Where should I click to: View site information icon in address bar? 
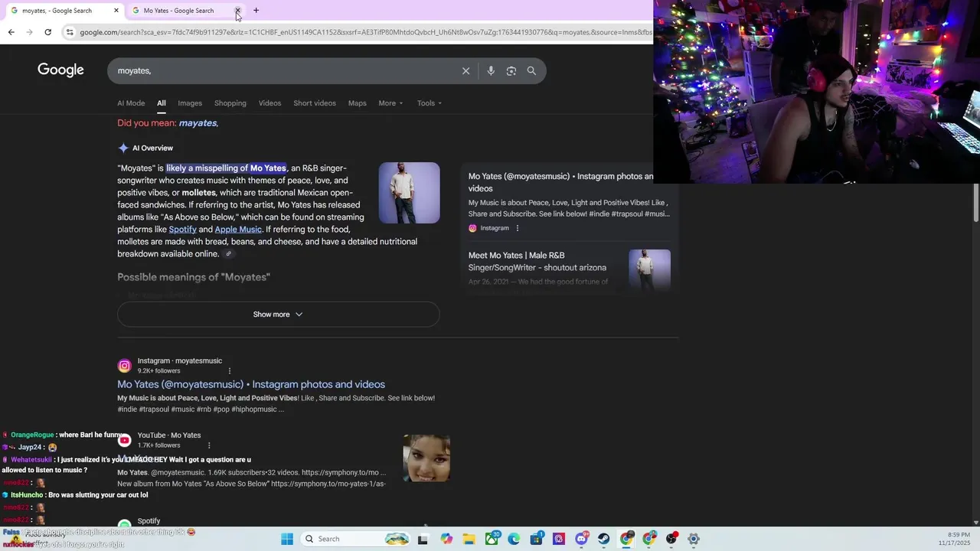pos(70,32)
